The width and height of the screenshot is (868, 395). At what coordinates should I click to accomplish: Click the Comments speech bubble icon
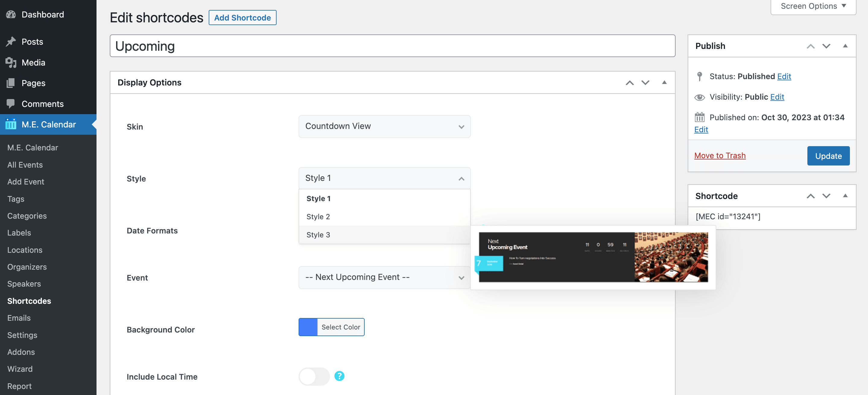[x=11, y=104]
